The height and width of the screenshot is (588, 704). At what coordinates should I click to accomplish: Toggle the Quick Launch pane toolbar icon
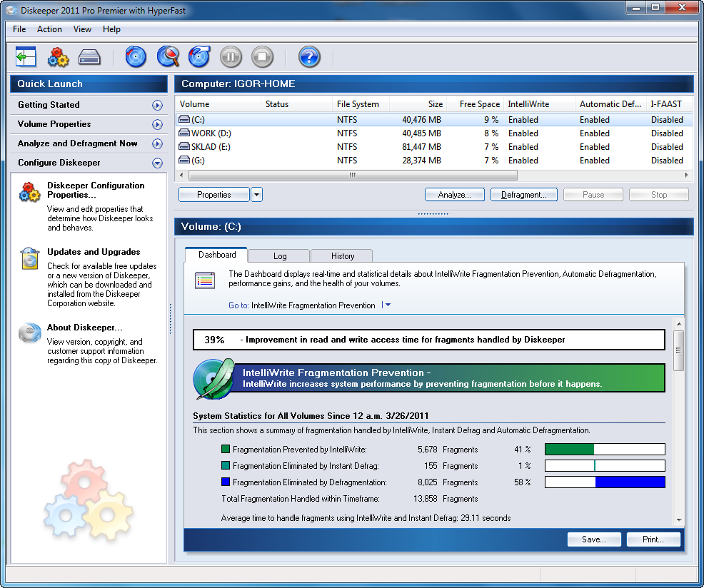click(x=26, y=57)
